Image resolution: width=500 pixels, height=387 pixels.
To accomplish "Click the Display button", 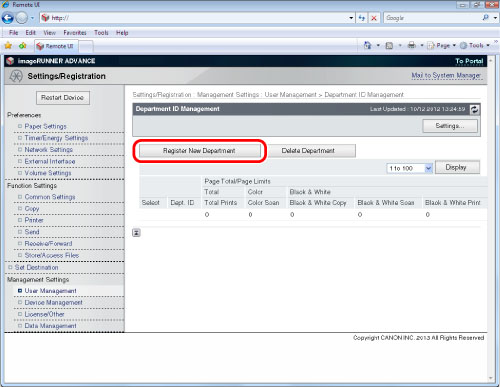I will click(457, 167).
